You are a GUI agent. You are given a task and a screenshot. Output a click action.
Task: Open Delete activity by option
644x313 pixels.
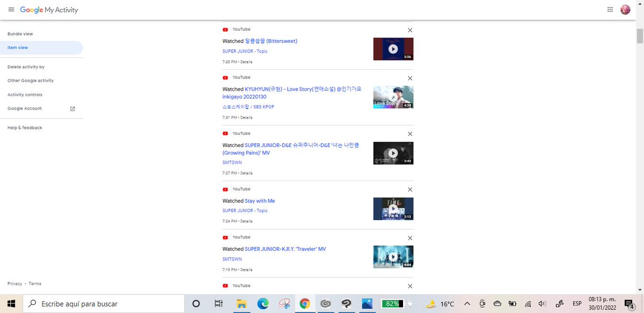coord(26,67)
